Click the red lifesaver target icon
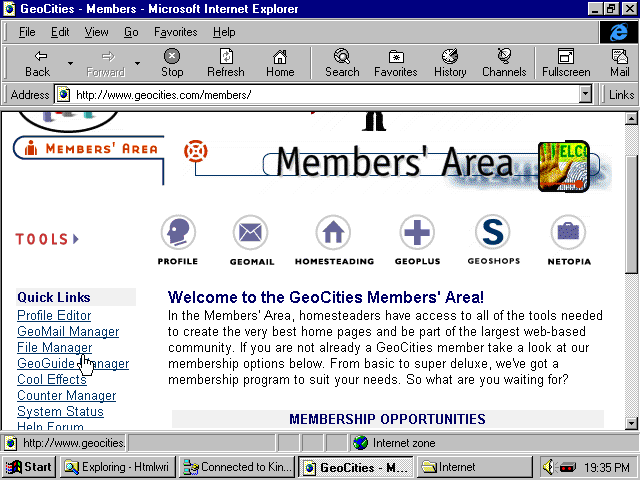The width and height of the screenshot is (640, 480). 196,151
